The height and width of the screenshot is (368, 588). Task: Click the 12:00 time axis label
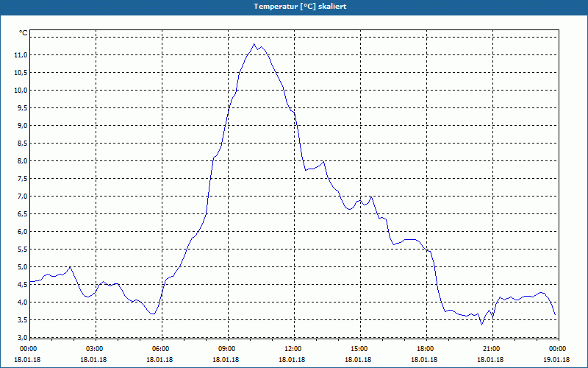(293, 349)
